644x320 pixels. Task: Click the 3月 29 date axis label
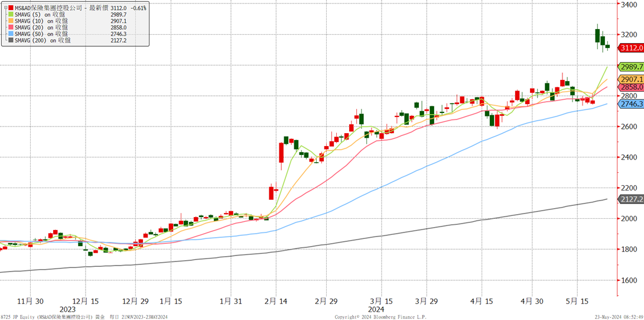425,302
